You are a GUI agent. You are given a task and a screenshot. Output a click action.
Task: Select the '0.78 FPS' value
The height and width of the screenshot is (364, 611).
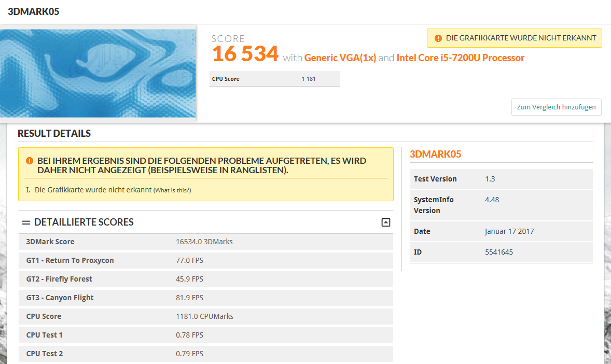tap(189, 335)
